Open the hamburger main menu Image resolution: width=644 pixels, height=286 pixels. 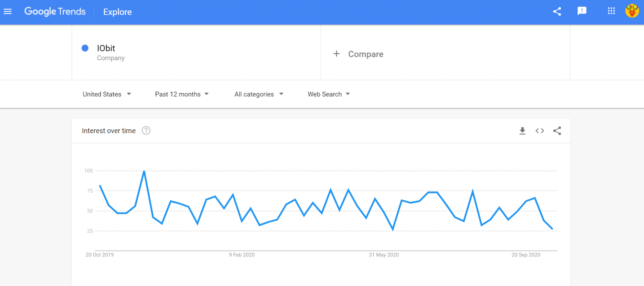coord(8,12)
